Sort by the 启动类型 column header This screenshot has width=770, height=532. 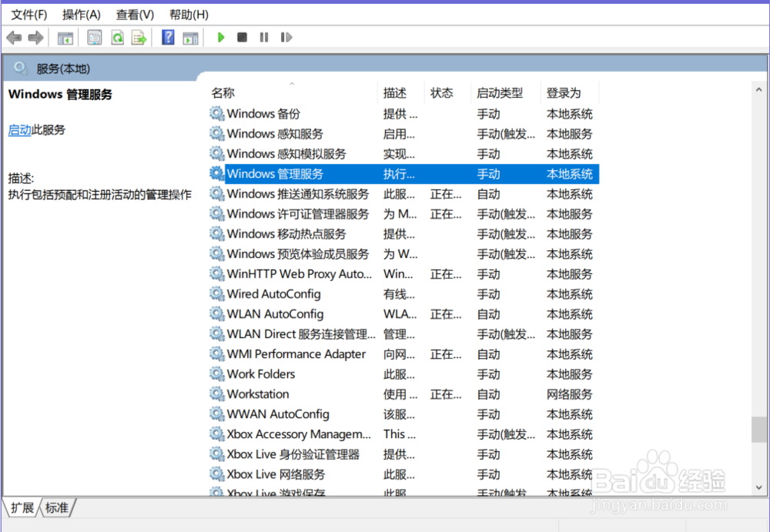pyautogui.click(x=506, y=93)
